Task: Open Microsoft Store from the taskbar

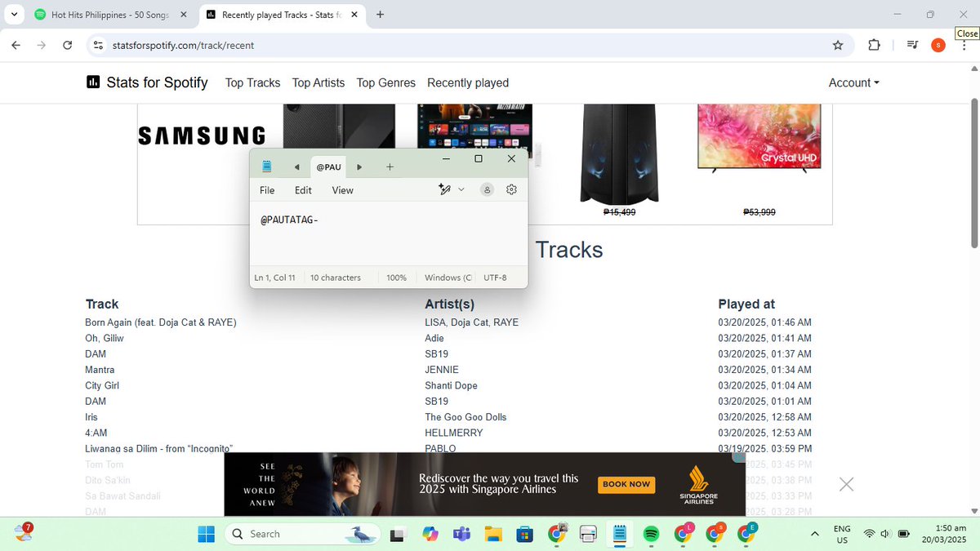Action: (x=524, y=534)
